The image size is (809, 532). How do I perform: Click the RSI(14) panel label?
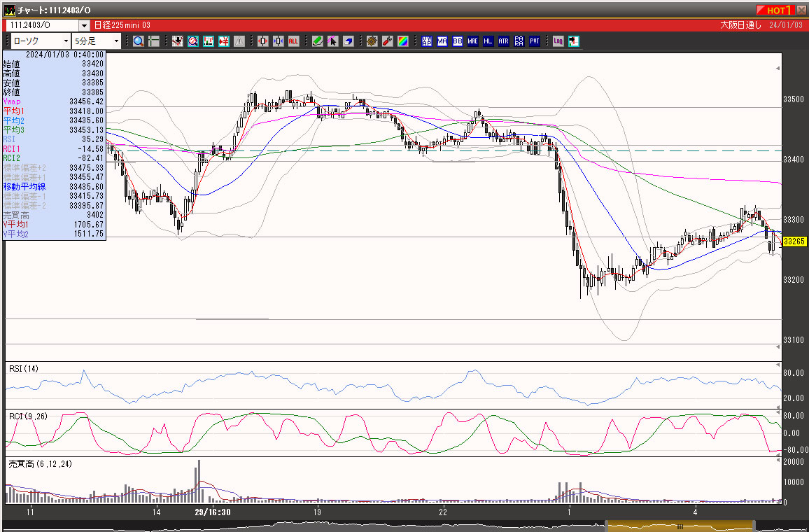pos(22,368)
